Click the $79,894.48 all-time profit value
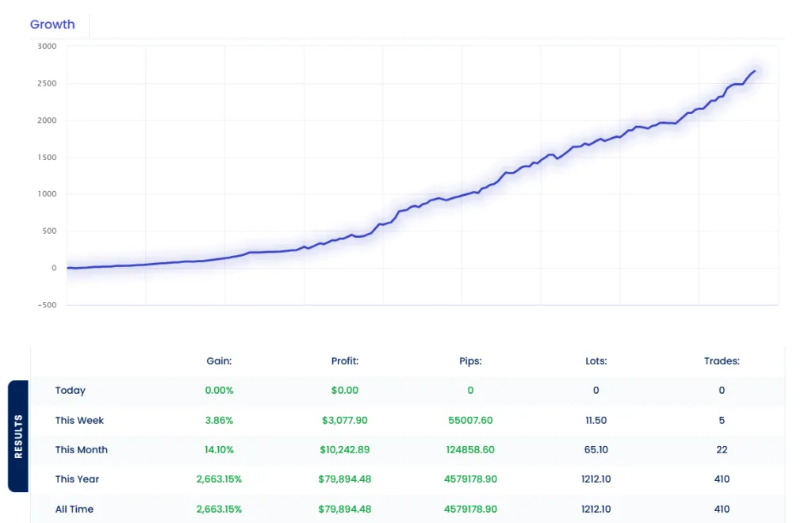This screenshot has width=812, height=523. tap(344, 509)
